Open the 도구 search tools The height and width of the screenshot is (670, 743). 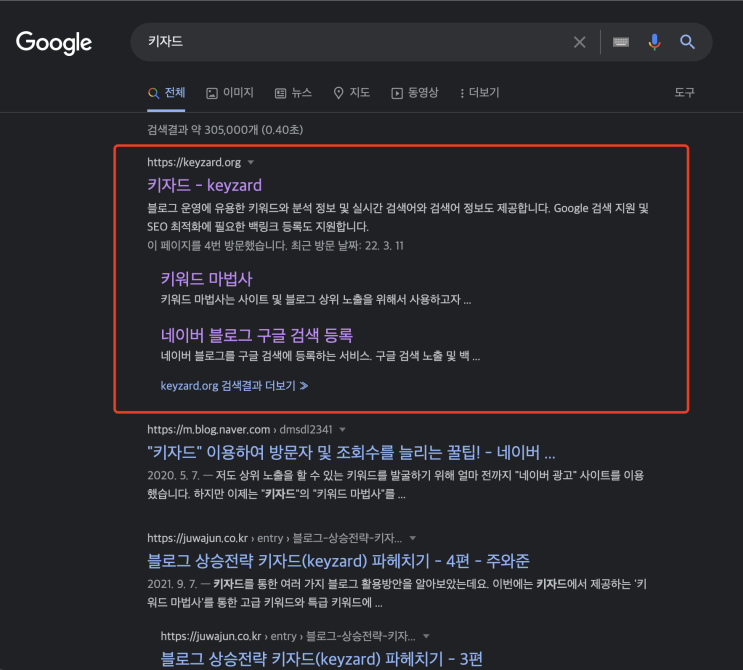coord(684,93)
